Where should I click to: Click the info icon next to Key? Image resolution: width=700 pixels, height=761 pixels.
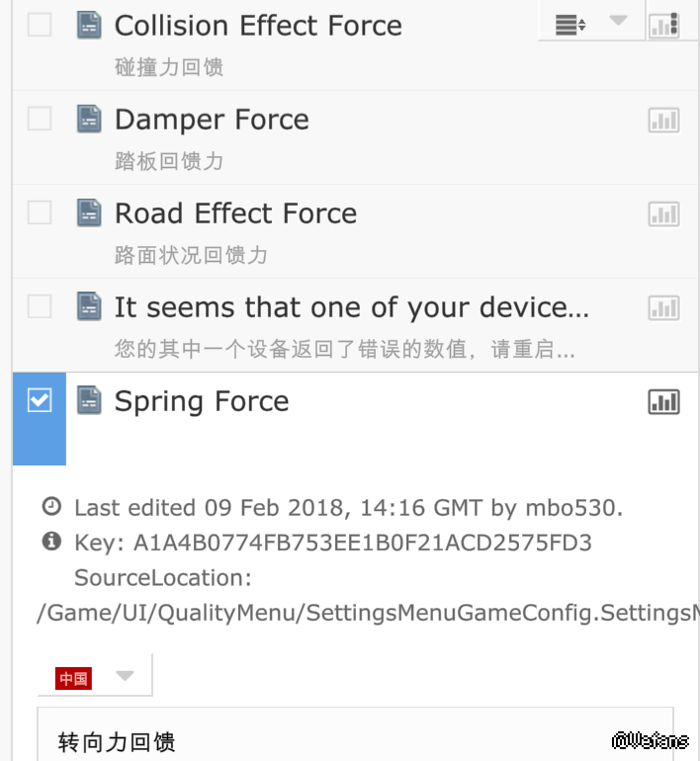click(x=50, y=542)
